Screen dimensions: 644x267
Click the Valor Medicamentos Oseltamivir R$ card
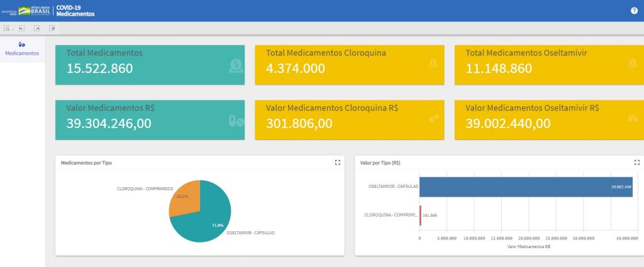click(548, 119)
